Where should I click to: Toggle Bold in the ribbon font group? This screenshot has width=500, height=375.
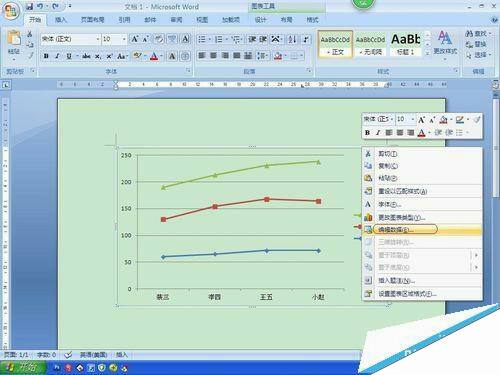(46, 56)
